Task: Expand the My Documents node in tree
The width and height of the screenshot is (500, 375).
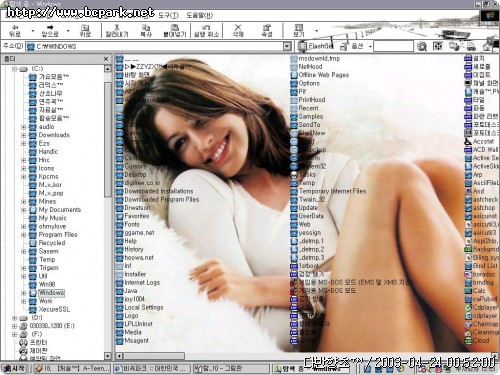Action: [23, 210]
